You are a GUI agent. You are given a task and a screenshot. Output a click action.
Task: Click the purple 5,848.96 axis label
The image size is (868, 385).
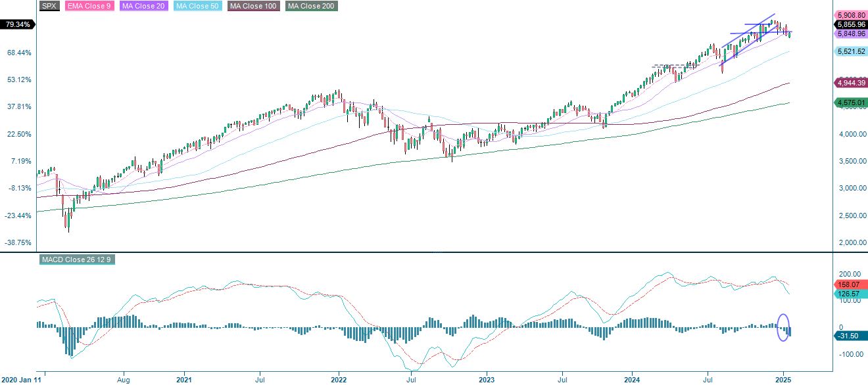pos(850,32)
